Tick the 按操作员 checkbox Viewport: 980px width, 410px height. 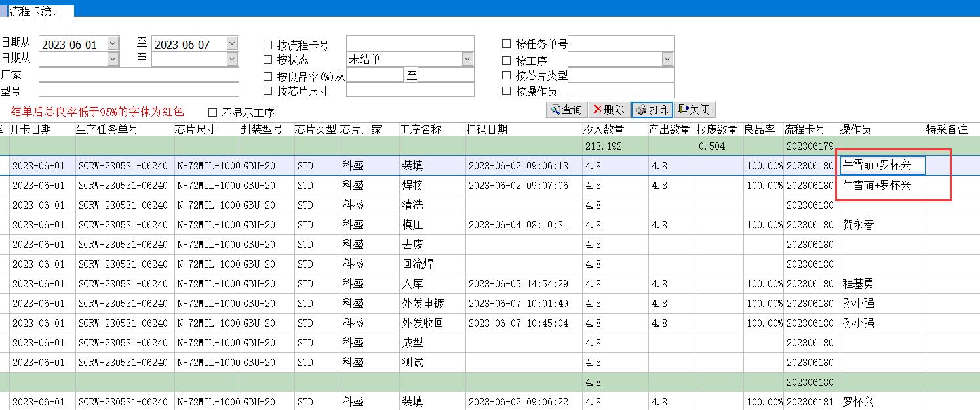[506, 91]
